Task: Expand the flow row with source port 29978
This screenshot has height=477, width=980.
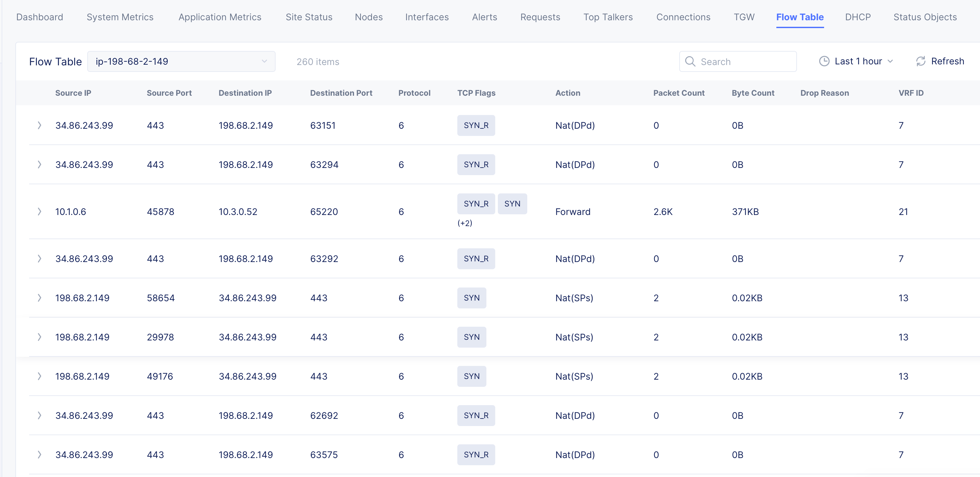Action: [x=39, y=337]
